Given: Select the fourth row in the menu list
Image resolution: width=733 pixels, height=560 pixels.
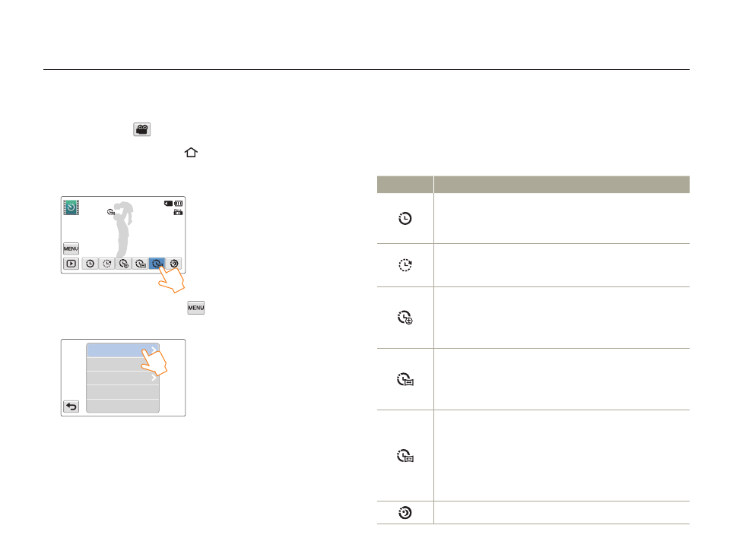Looking at the screenshot, I should point(122,391).
